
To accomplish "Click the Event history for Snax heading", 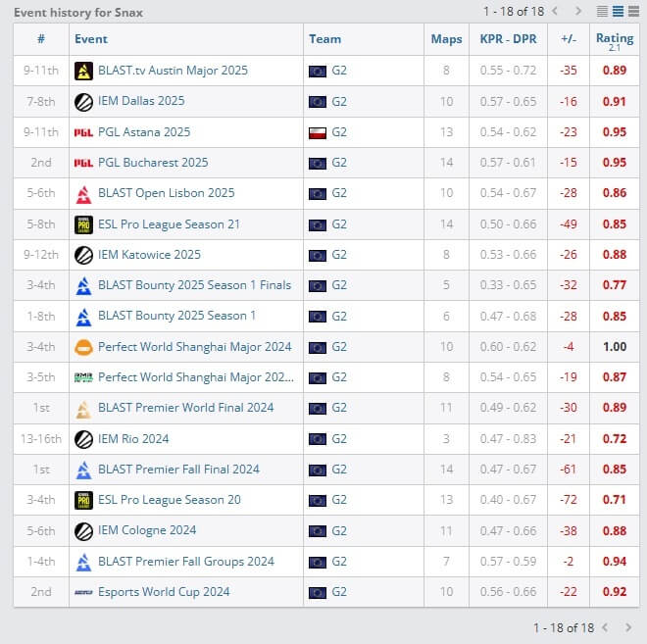I will [78, 13].
